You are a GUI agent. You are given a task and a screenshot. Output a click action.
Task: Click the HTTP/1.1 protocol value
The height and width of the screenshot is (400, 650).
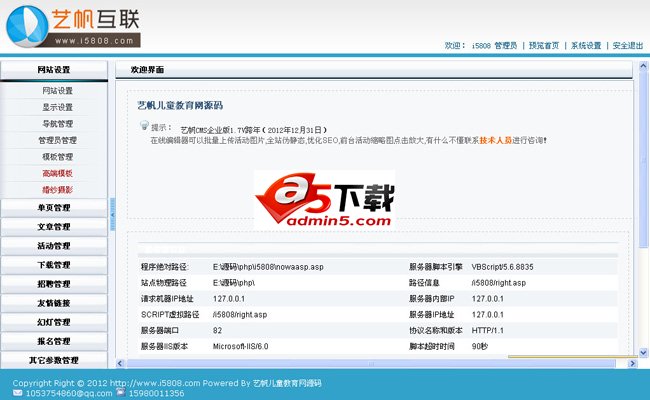[x=488, y=331]
